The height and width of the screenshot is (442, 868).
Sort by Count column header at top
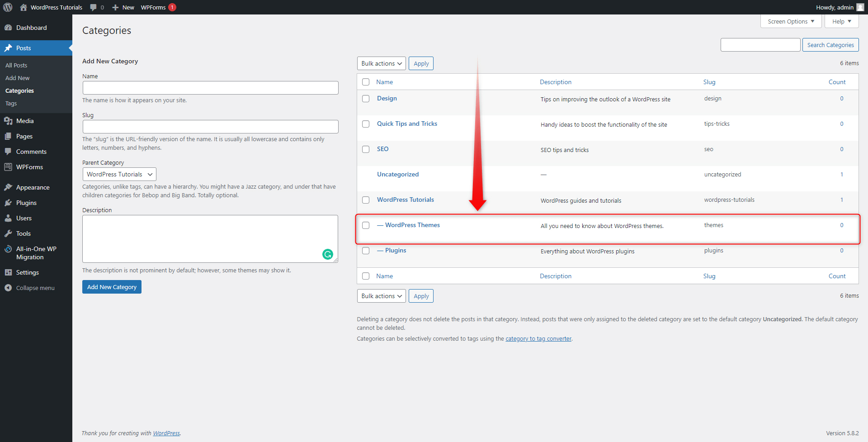pyautogui.click(x=837, y=82)
